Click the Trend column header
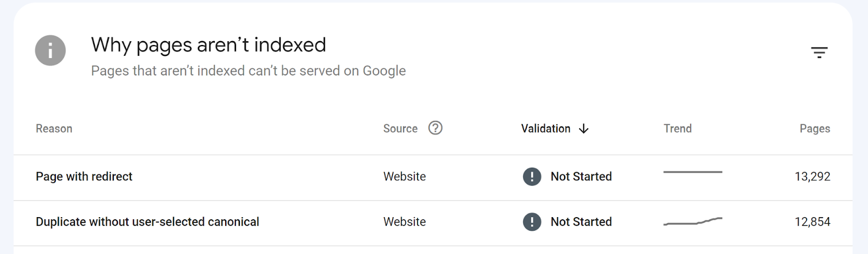The height and width of the screenshot is (254, 868). point(677,129)
